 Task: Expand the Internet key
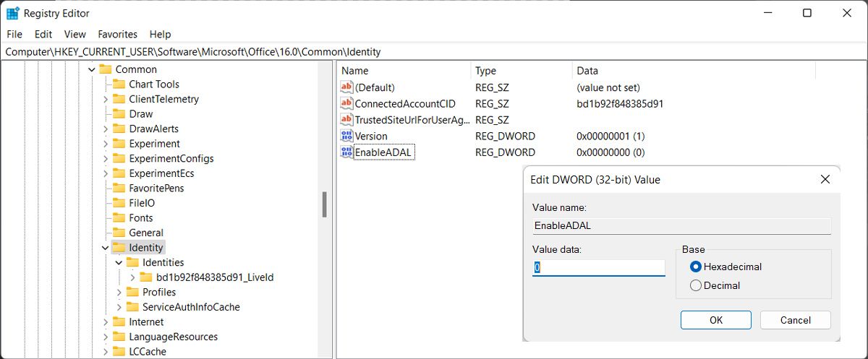[x=106, y=321]
